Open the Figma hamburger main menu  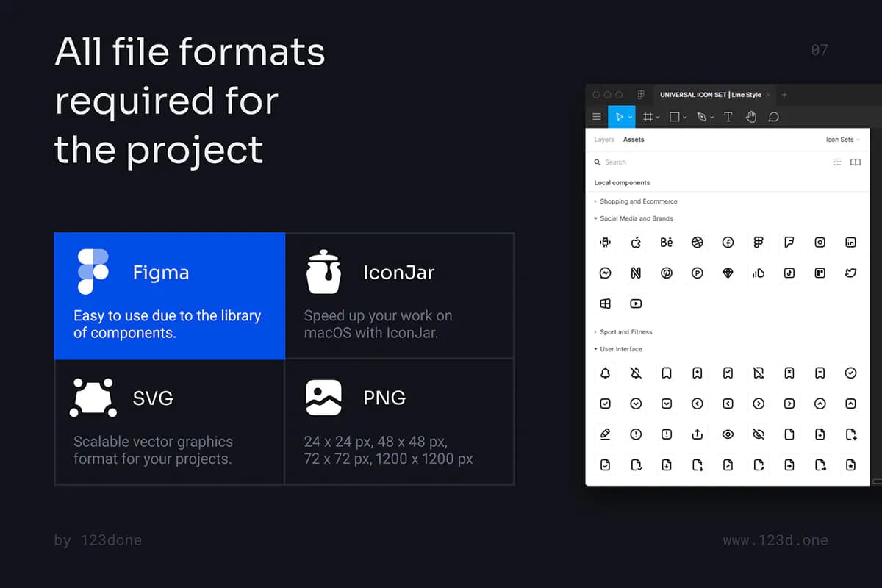[x=597, y=117]
